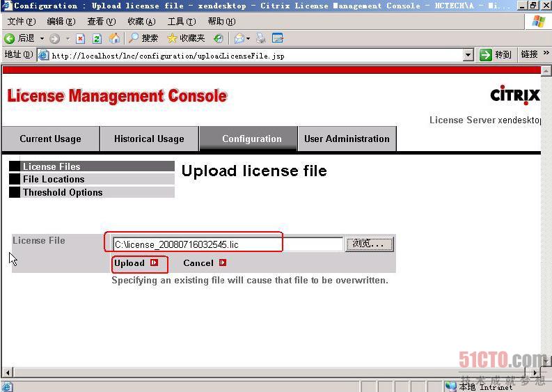Click the horizontal scrollbar left arrow
This screenshot has height=392, width=552.
[8, 373]
